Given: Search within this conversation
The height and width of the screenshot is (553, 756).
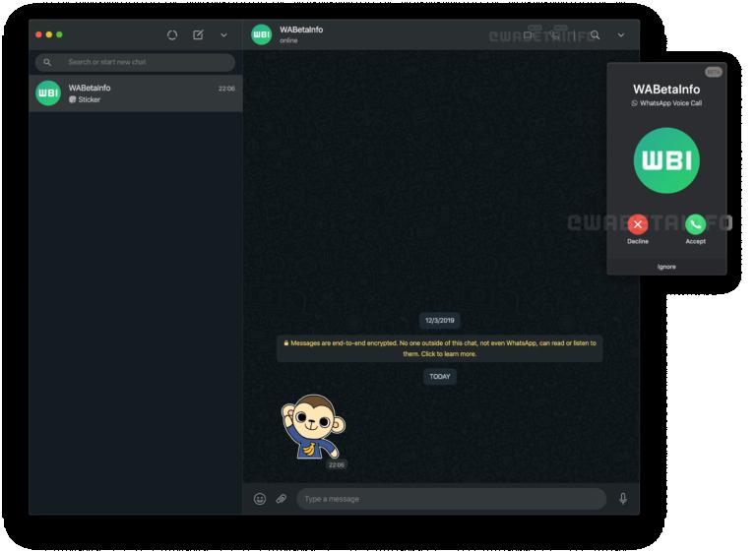Looking at the screenshot, I should (596, 35).
